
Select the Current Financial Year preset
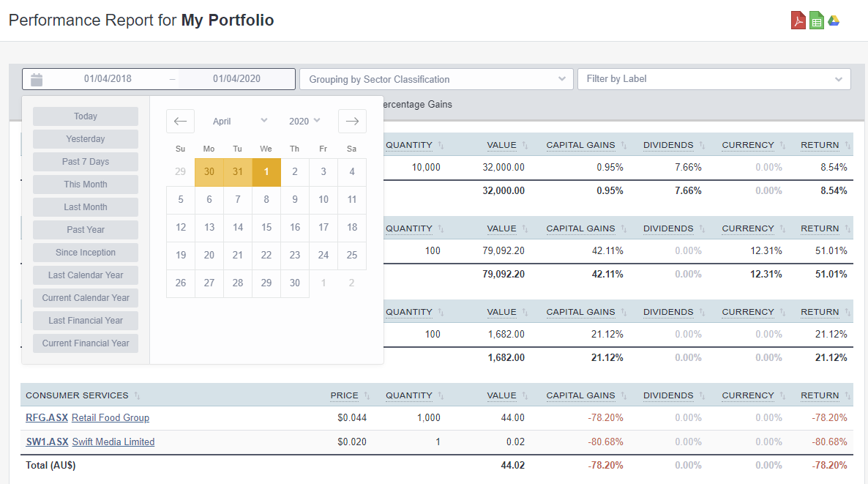tap(85, 343)
